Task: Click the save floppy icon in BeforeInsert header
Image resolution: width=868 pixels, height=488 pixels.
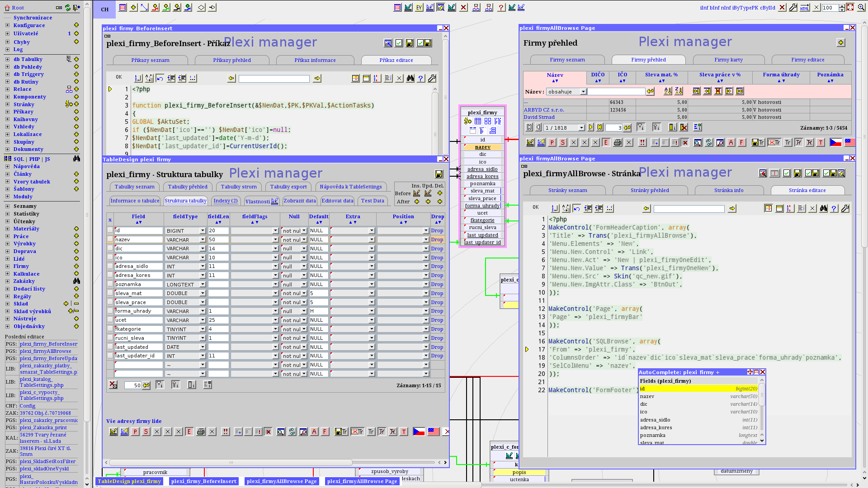Action: click(x=410, y=43)
